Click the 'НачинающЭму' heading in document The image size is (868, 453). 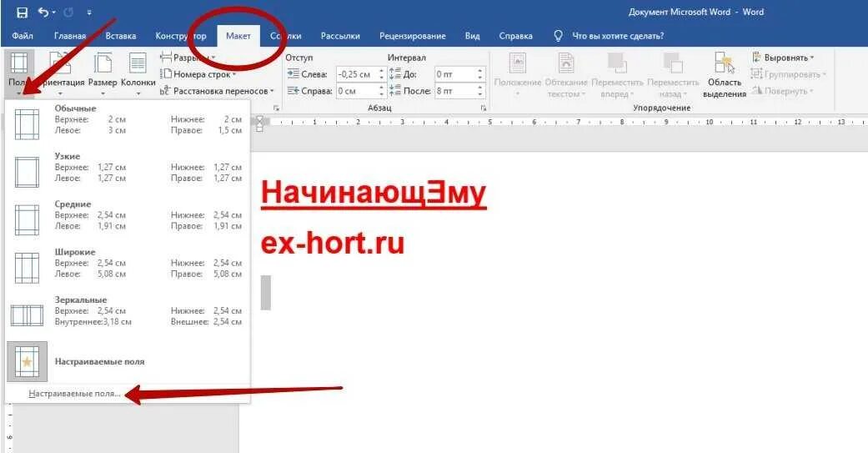[x=373, y=194]
